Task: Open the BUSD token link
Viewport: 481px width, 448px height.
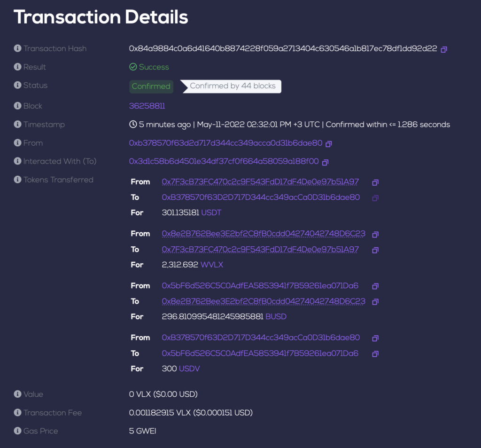Action: tap(276, 317)
